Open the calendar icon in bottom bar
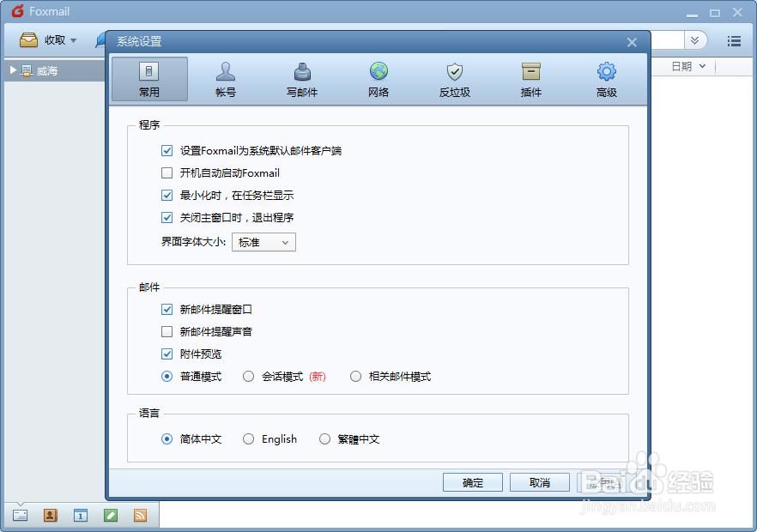This screenshot has width=757, height=532. coord(81,515)
